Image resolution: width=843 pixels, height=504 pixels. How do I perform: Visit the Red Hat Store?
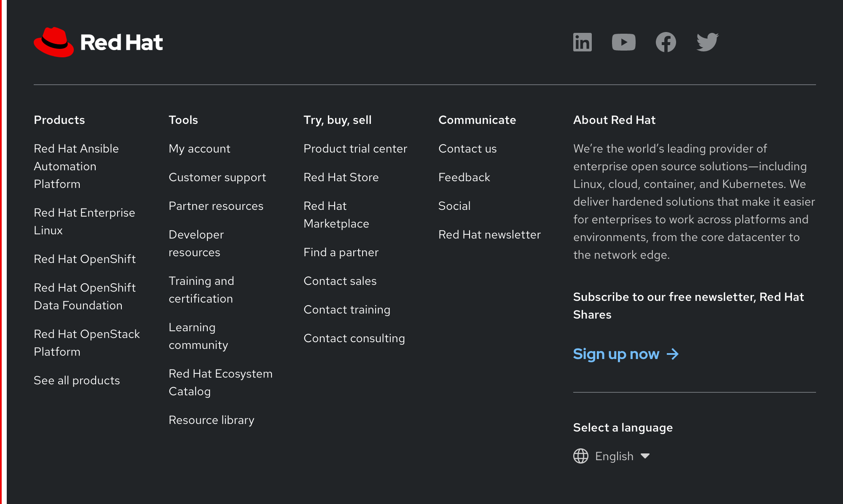(x=341, y=177)
